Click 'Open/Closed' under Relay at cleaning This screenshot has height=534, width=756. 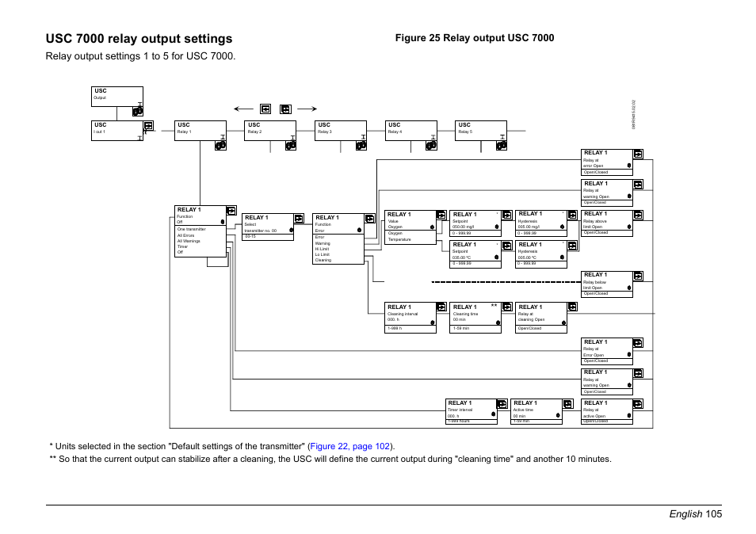[x=529, y=328]
